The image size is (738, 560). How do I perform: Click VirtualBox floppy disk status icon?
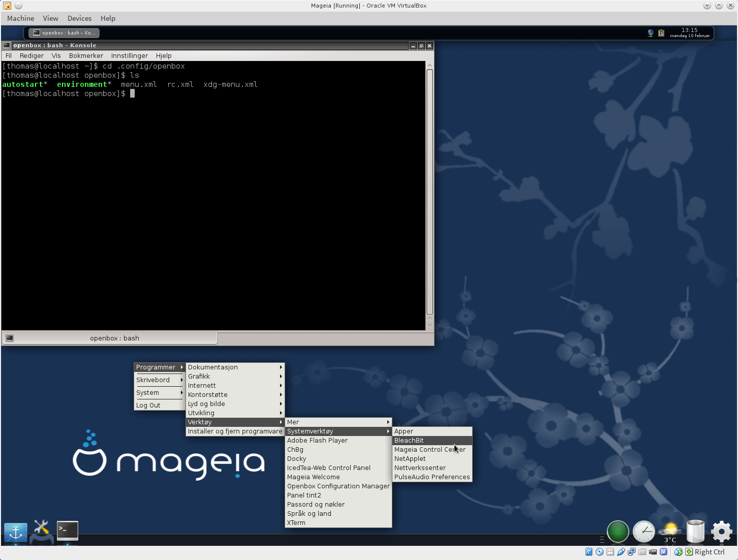point(610,552)
